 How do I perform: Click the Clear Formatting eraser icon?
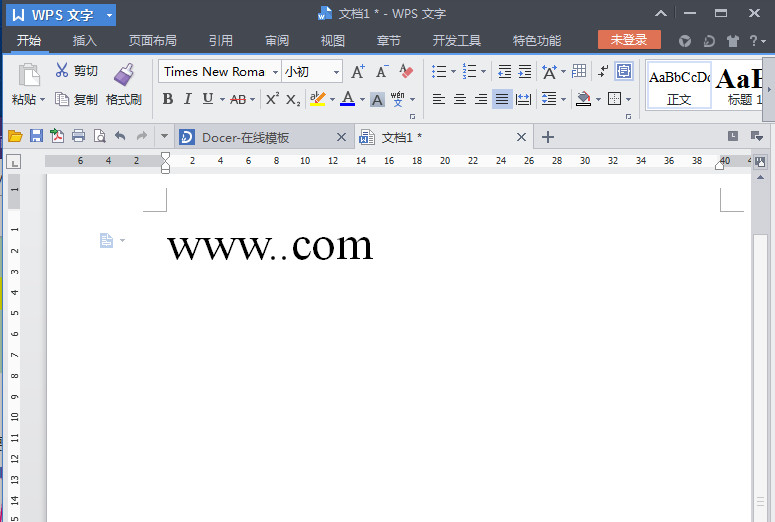[x=406, y=71]
